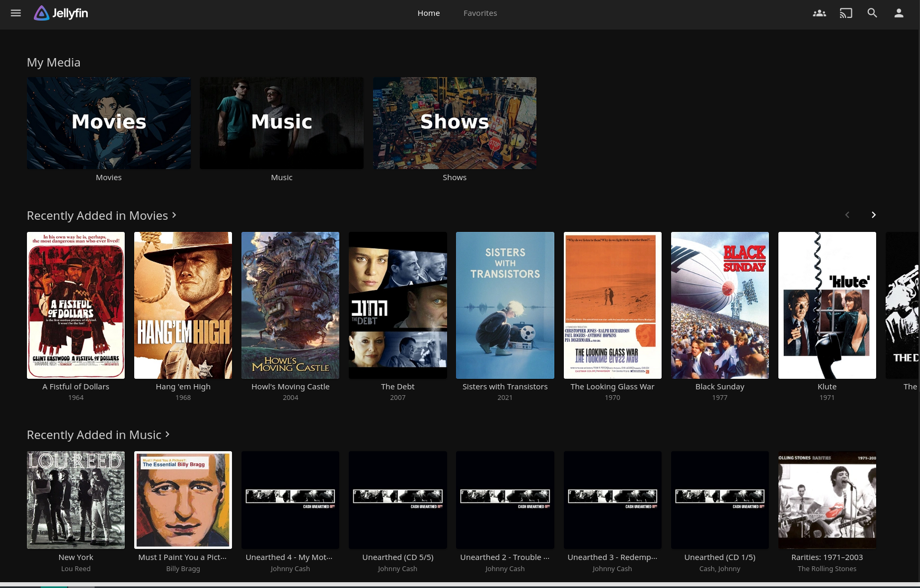Open A Fistful of Dollars poster
920x588 pixels.
click(x=76, y=305)
